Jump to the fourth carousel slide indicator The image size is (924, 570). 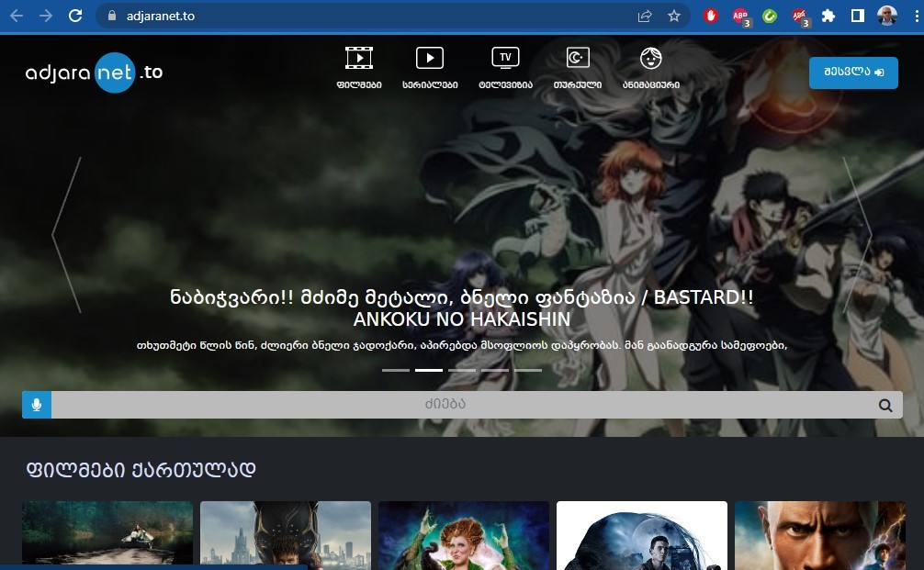click(x=495, y=371)
